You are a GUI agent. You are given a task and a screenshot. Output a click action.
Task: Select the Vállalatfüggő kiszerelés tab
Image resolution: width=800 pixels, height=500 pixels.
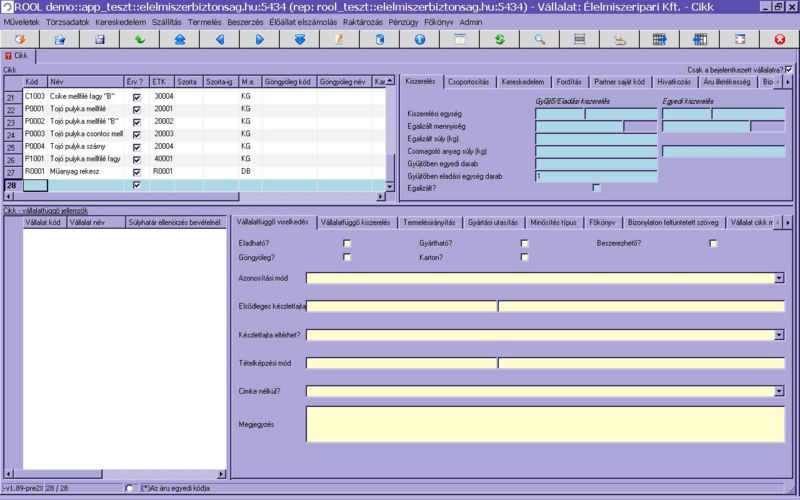click(354, 221)
